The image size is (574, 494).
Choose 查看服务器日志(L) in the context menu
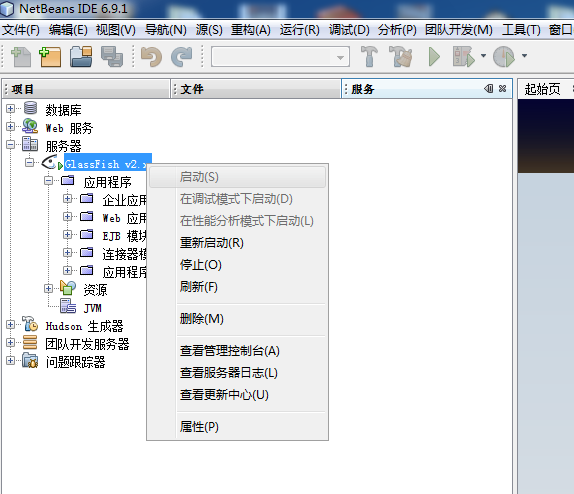click(237, 373)
